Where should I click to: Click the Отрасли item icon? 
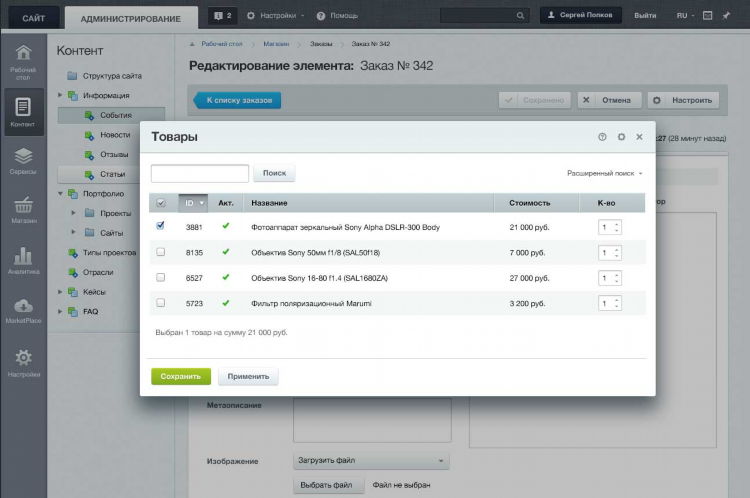coord(73,272)
